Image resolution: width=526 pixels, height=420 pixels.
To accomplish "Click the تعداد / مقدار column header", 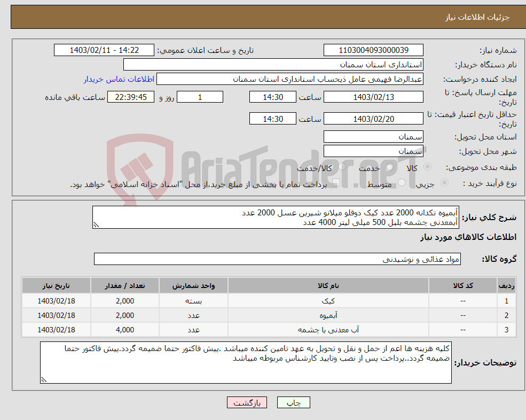I will pyautogui.click(x=125, y=286).
